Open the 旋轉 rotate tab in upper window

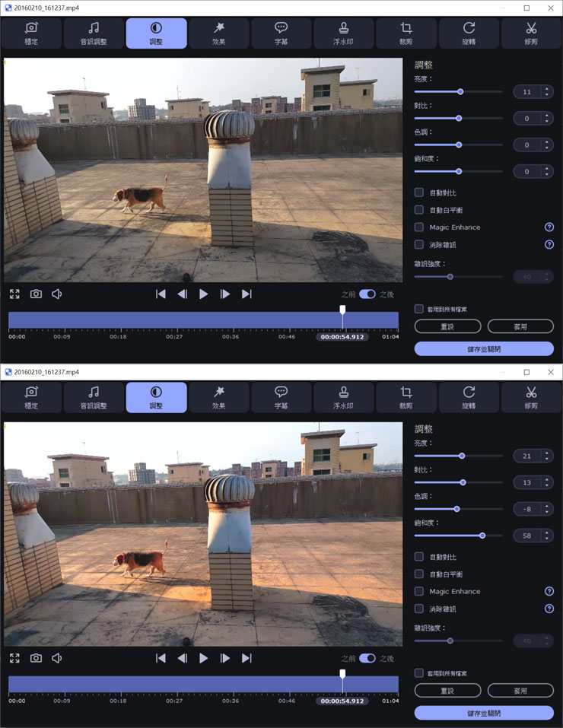pos(469,33)
